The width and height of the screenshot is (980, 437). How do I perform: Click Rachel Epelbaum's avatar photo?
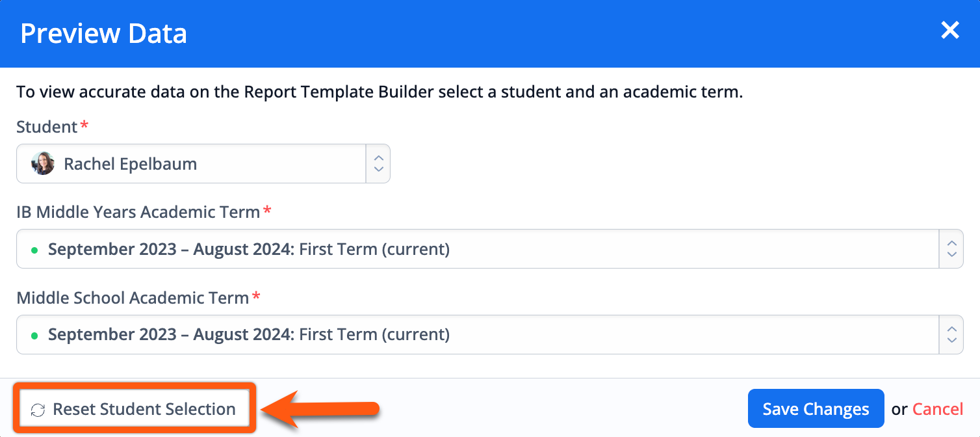tap(43, 164)
